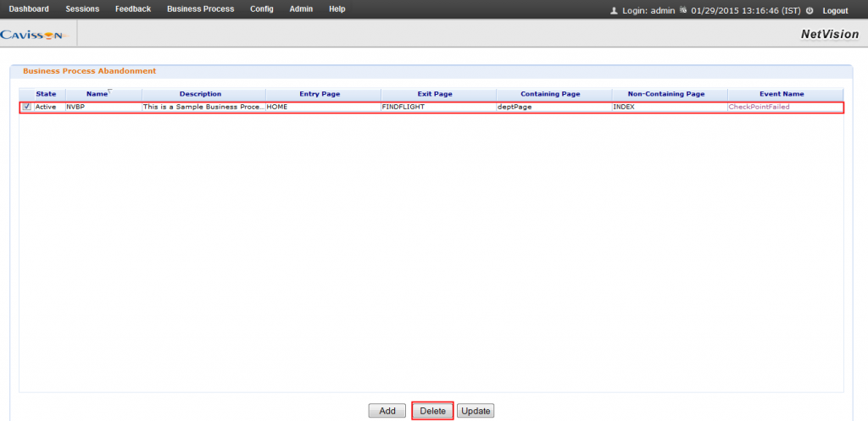Open the Admin menu
Screen dimensions: 868x421
(x=301, y=9)
